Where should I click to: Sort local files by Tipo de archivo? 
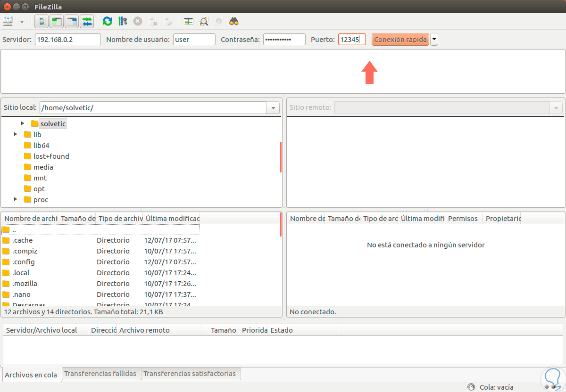point(120,219)
